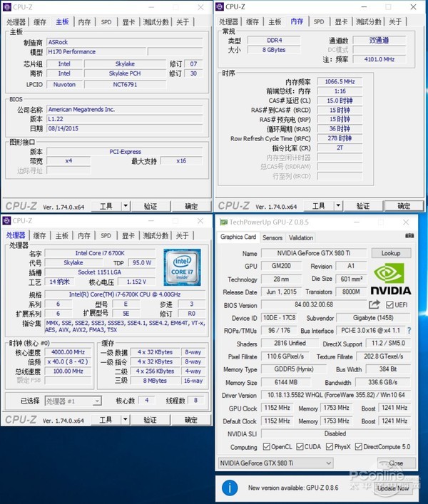The width and height of the screenshot is (428, 504).
Task: Click the BIOS Version field 84.00.32.00.68
Action: tap(314, 304)
